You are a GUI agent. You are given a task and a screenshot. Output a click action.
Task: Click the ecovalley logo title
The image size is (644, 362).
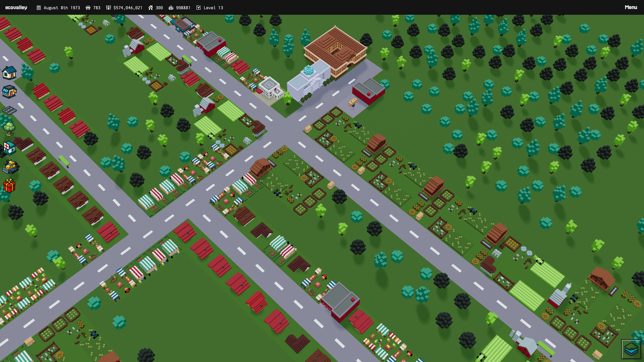point(16,8)
